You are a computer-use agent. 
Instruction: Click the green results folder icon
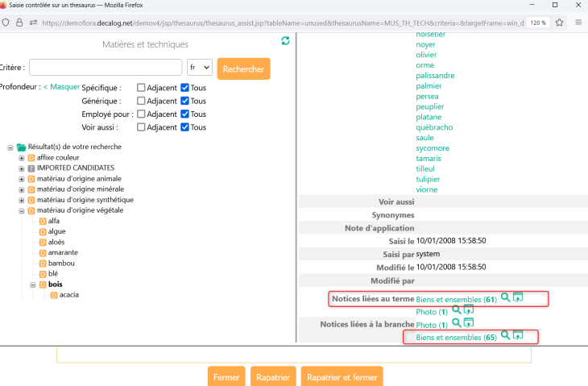pos(22,147)
